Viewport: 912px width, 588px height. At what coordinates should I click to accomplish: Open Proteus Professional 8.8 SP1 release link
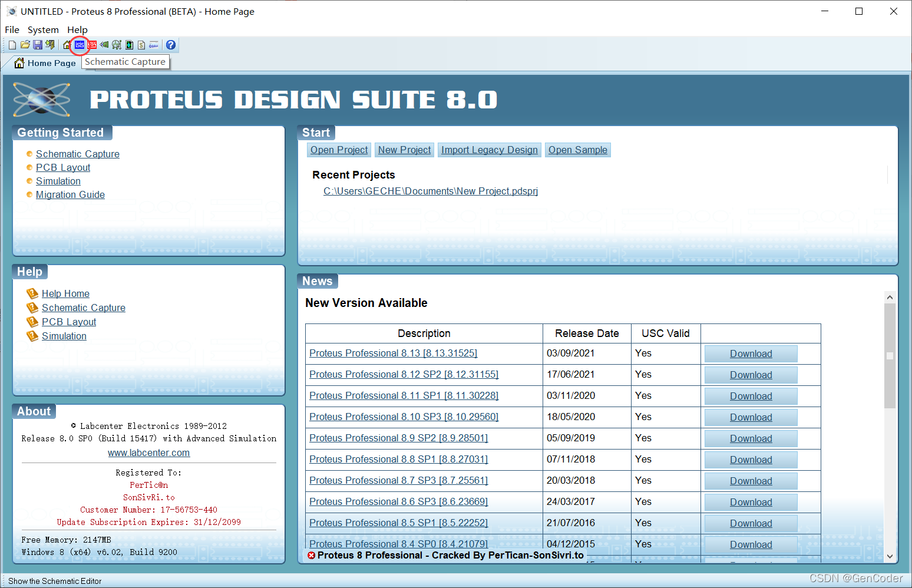tap(399, 459)
